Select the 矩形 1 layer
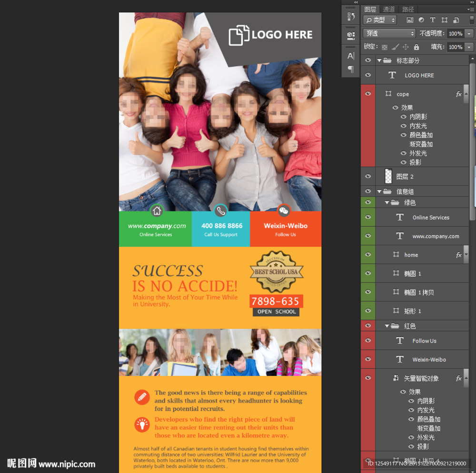 click(x=422, y=311)
